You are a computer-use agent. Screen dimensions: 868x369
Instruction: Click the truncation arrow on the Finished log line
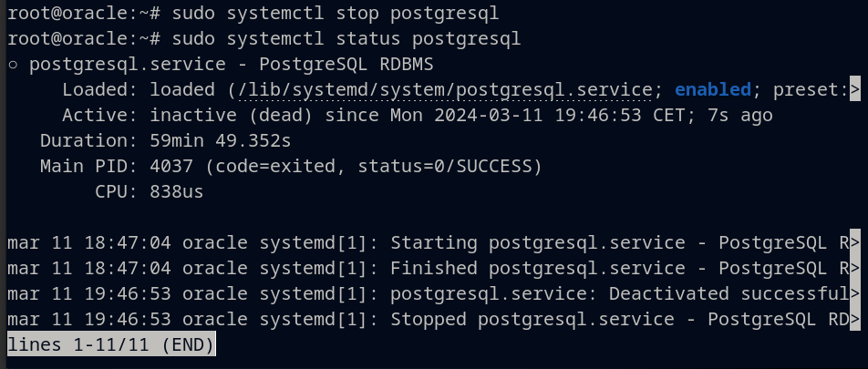click(854, 268)
